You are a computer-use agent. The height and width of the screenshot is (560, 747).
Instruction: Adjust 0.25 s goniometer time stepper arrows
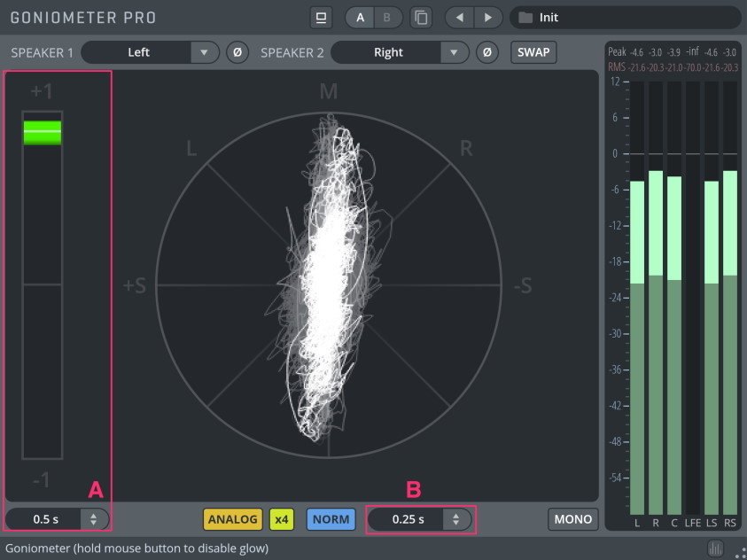(x=456, y=519)
